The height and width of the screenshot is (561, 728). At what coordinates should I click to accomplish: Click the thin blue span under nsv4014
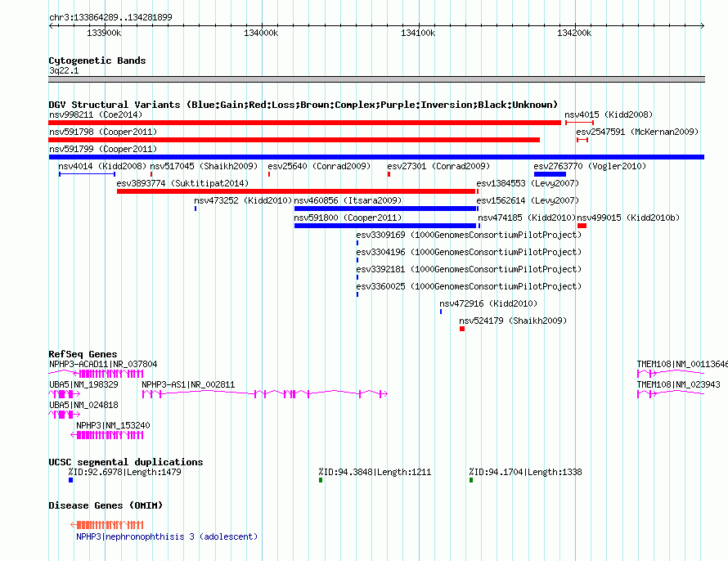[87, 174]
